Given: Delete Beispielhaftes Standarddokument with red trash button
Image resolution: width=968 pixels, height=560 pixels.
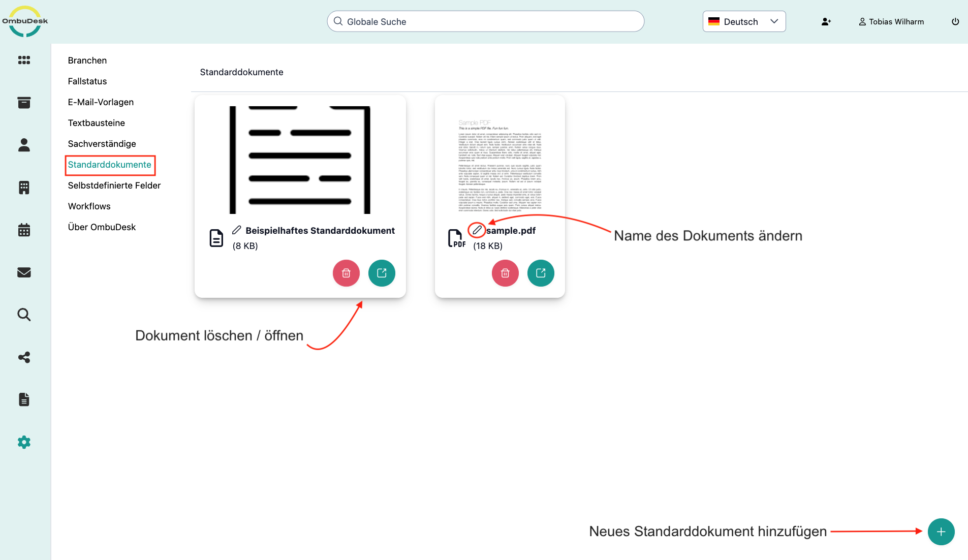Looking at the screenshot, I should [x=346, y=273].
